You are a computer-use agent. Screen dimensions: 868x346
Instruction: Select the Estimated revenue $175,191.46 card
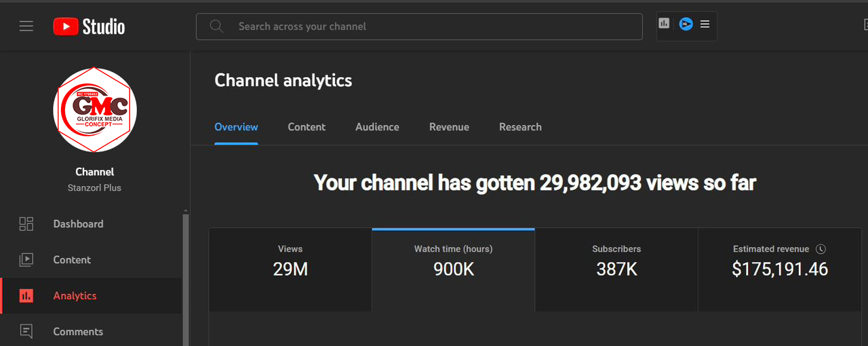pyautogui.click(x=780, y=269)
